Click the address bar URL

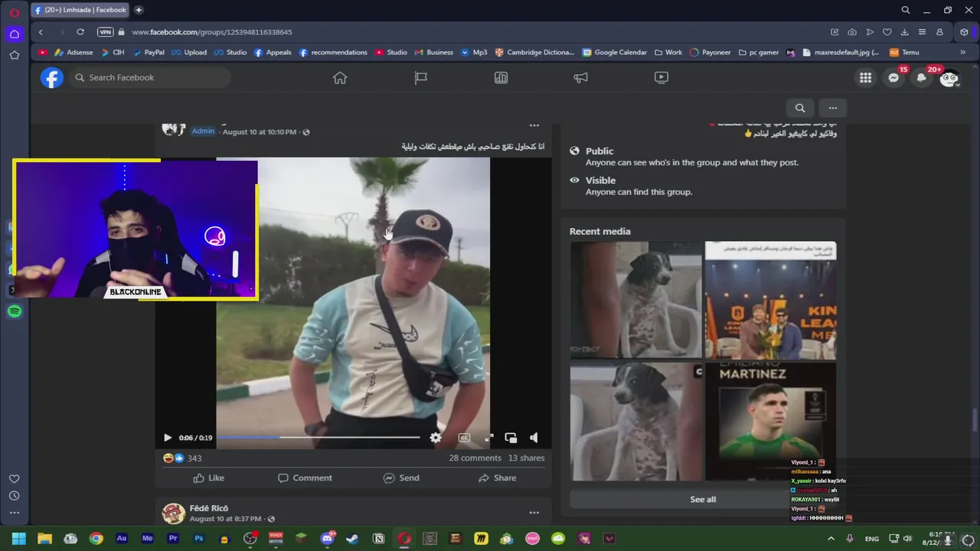tap(211, 32)
